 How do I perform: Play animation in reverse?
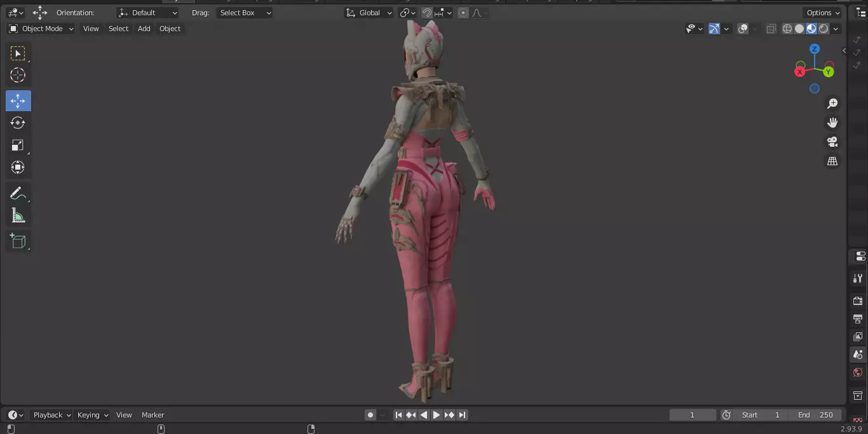[424, 415]
